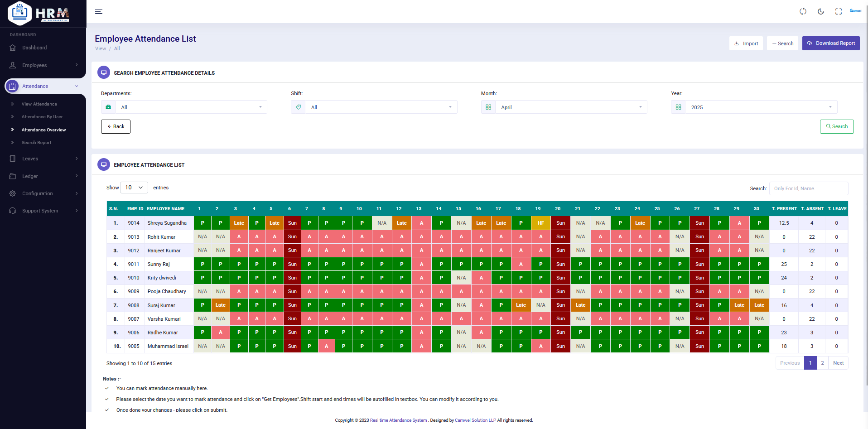Click the HRM logo
Viewport: 868px width, 429px height.
point(39,13)
